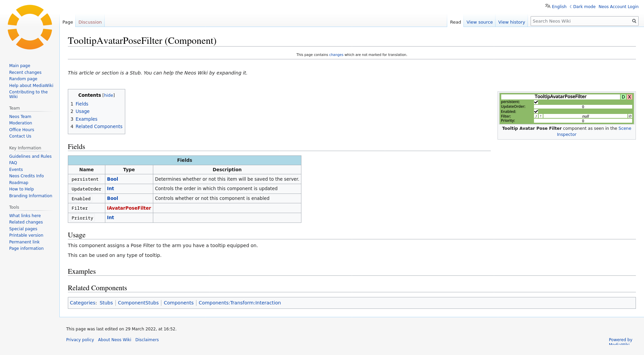Open Neos Account Login
The image size is (644, 355).
618,7
